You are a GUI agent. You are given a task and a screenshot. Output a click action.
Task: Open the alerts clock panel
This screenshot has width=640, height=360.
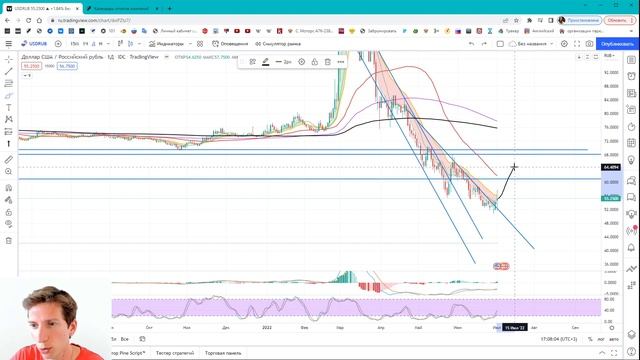[631, 76]
